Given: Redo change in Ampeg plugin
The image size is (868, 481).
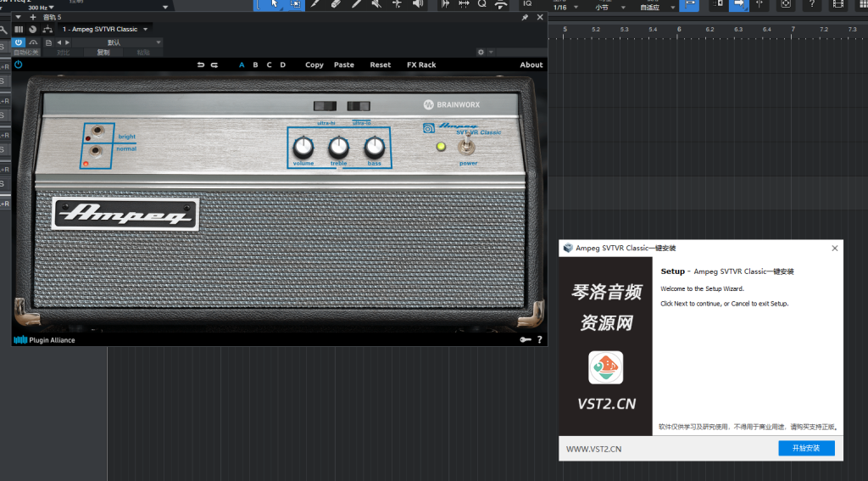Looking at the screenshot, I should click(214, 64).
